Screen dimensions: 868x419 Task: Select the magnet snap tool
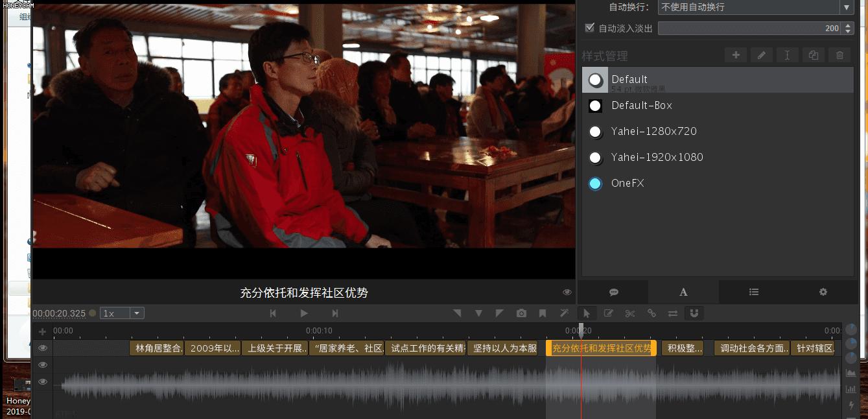point(694,313)
